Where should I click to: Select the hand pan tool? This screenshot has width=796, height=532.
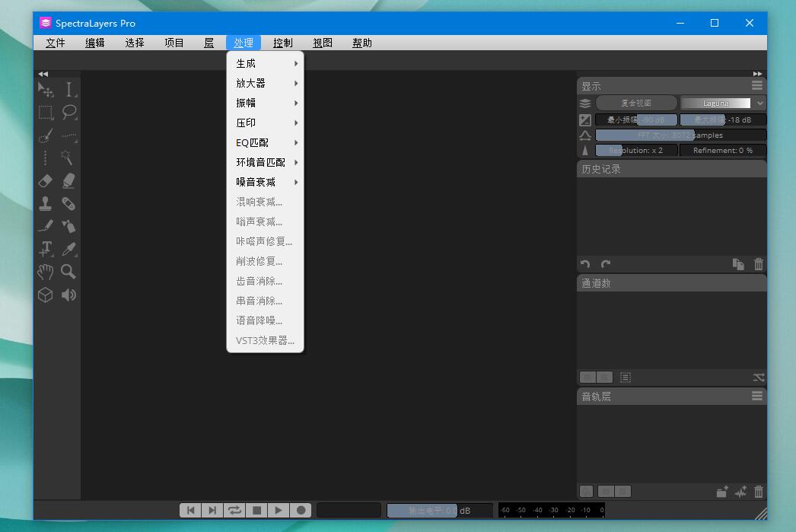click(46, 272)
